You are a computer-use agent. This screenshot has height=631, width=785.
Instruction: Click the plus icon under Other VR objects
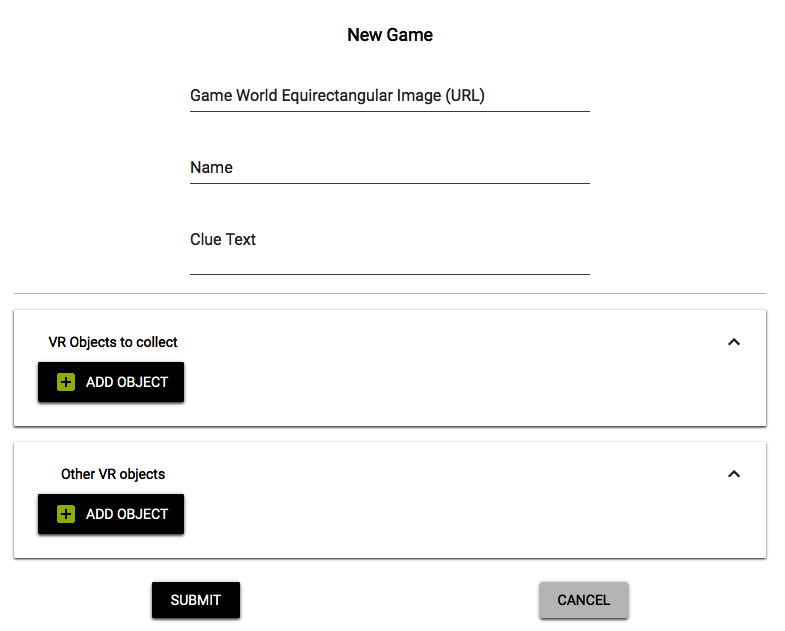tap(66, 514)
